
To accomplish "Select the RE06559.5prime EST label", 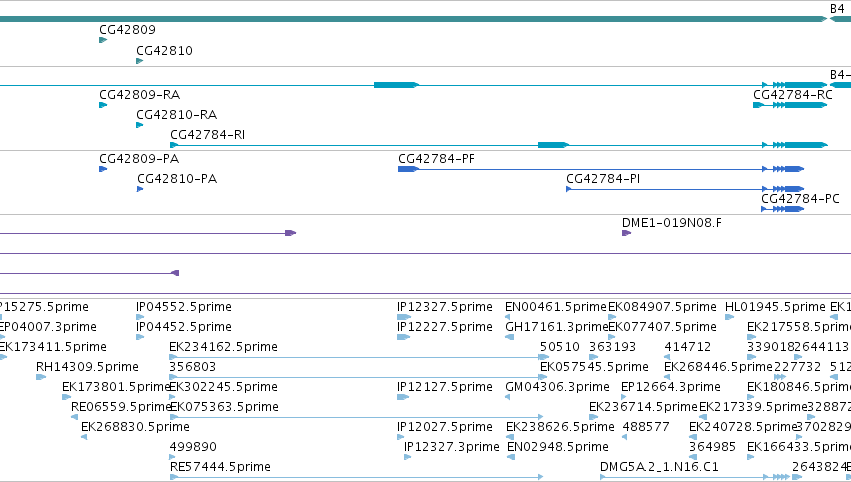I will pyautogui.click(x=121, y=407).
